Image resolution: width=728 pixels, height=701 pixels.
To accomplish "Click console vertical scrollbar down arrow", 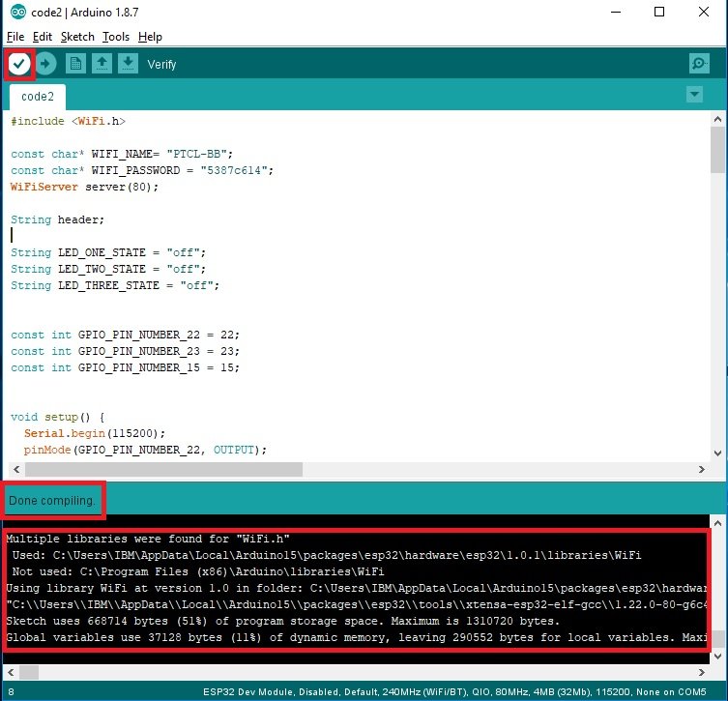I will [717, 656].
